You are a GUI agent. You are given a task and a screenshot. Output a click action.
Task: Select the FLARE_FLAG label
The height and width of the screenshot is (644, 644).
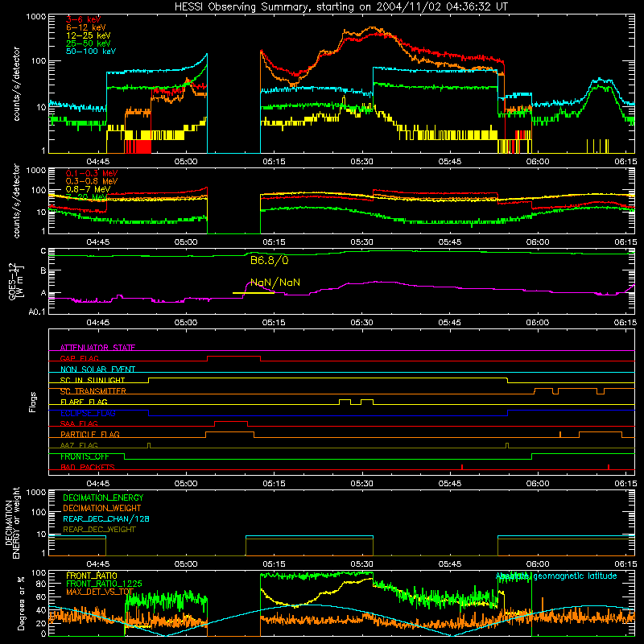pos(84,402)
